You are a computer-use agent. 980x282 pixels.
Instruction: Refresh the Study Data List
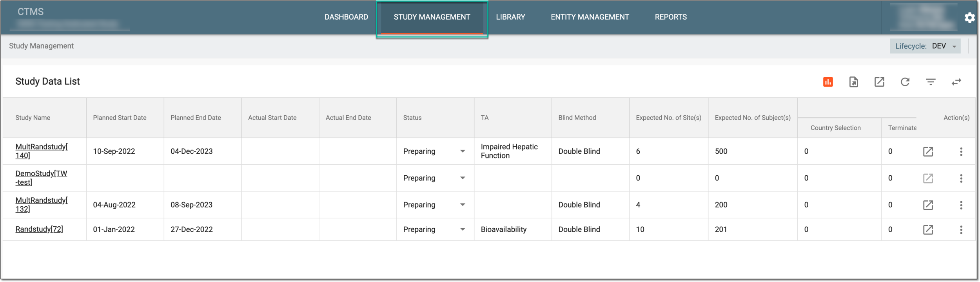point(905,82)
